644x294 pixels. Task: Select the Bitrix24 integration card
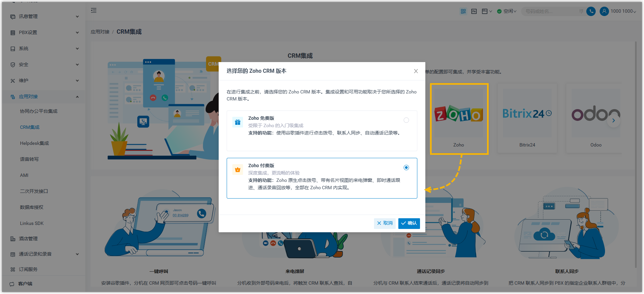point(527,118)
